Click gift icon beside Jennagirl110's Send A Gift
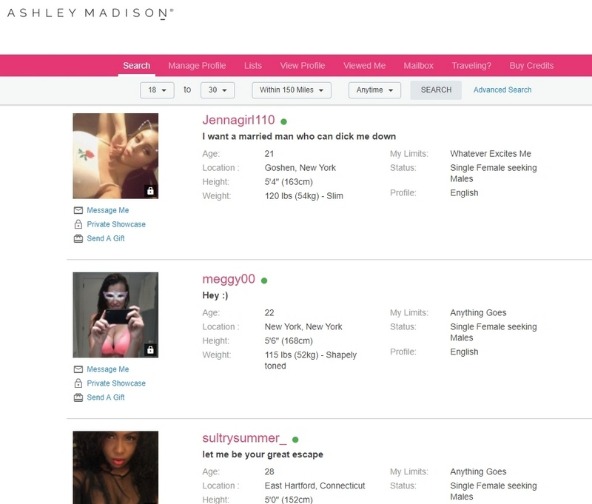The height and width of the screenshot is (504, 592). (x=78, y=239)
